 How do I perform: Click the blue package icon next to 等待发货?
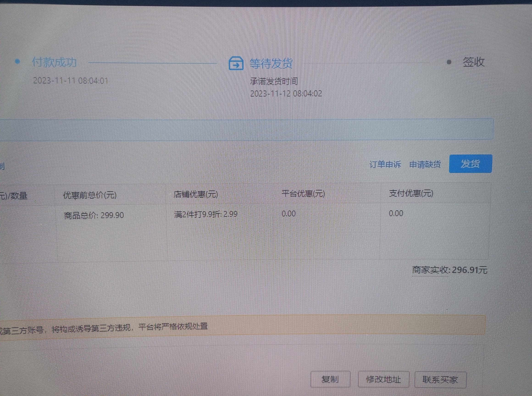pos(236,64)
